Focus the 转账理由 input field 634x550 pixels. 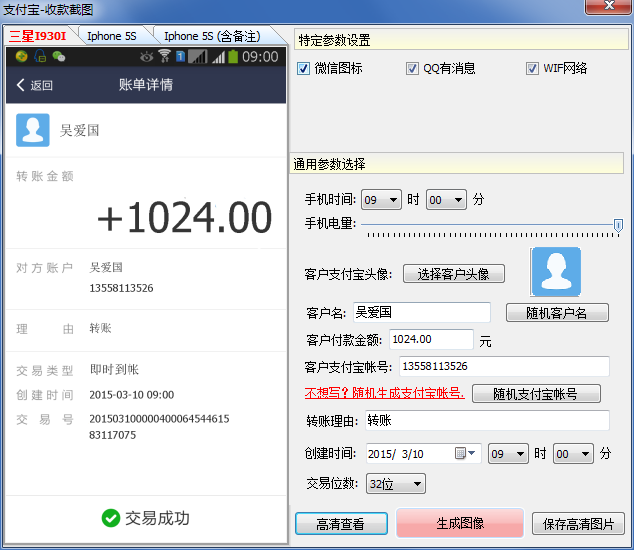487,421
